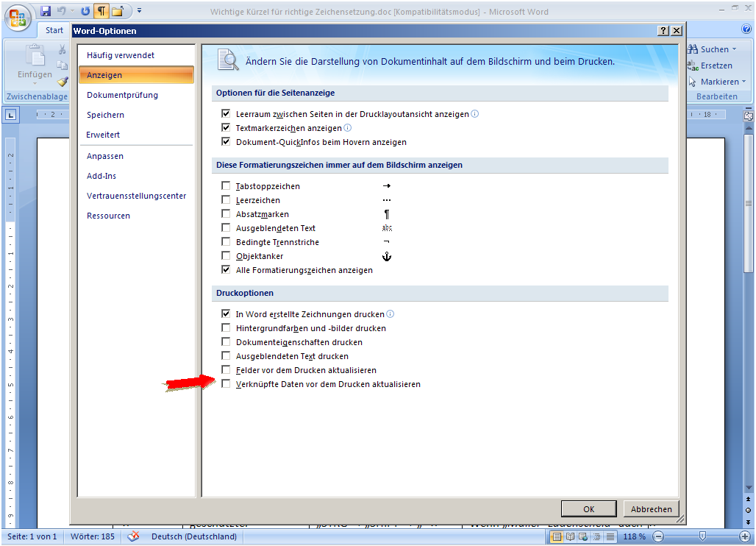Switch to Draft view in the status bar
The image size is (756, 546).
click(610, 536)
